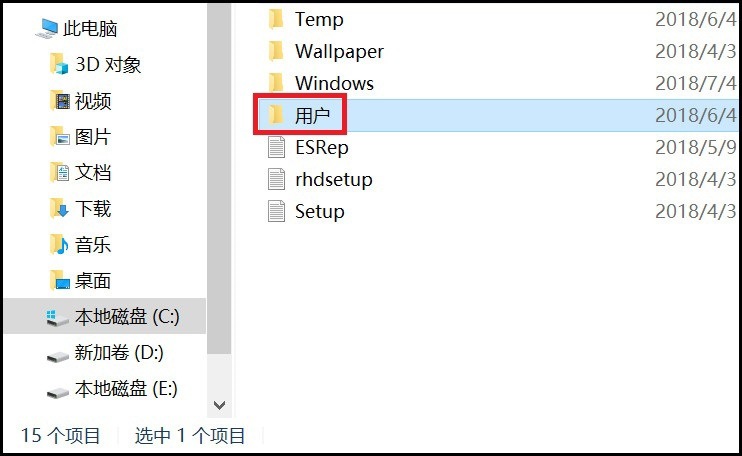This screenshot has width=742, height=456.
Task: Select the rhdsetup file
Action: pyautogui.click(x=496, y=179)
